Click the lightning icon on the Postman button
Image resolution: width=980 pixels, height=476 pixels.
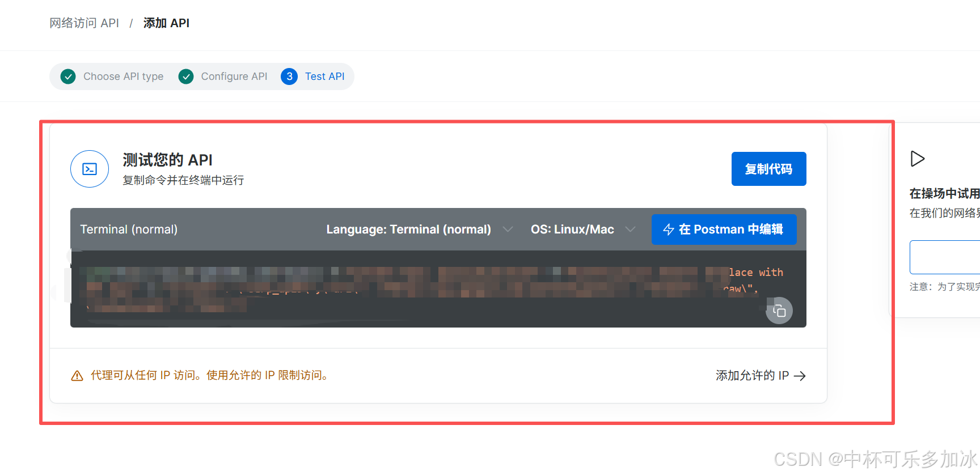pyautogui.click(x=669, y=229)
